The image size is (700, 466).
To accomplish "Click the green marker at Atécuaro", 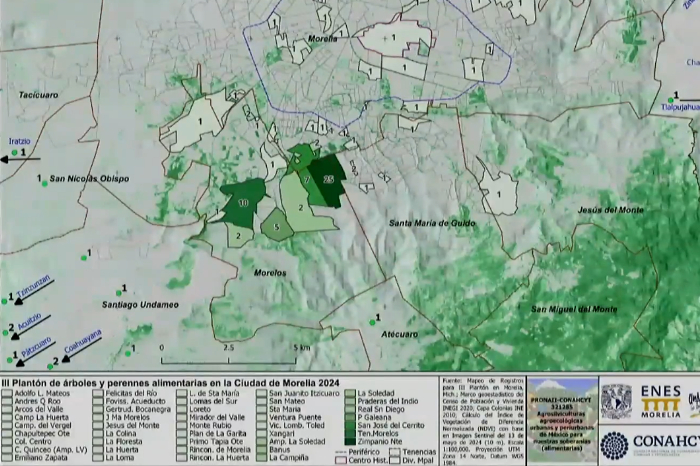I will click(372, 322).
